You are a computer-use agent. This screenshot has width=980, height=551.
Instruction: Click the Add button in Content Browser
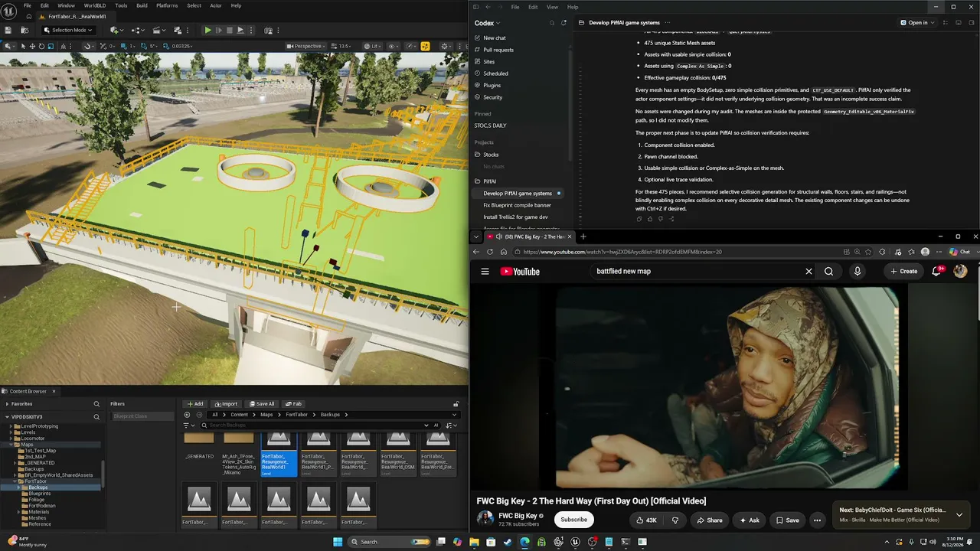(x=195, y=404)
